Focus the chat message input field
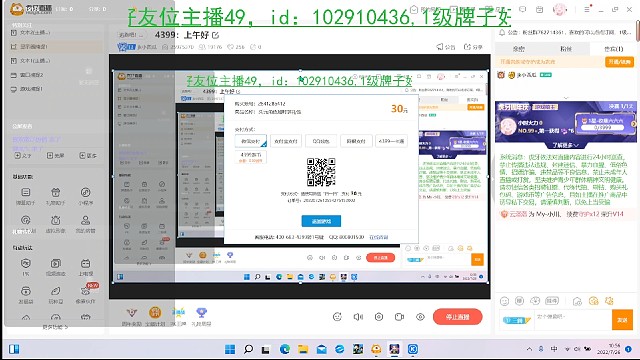 click(x=572, y=320)
